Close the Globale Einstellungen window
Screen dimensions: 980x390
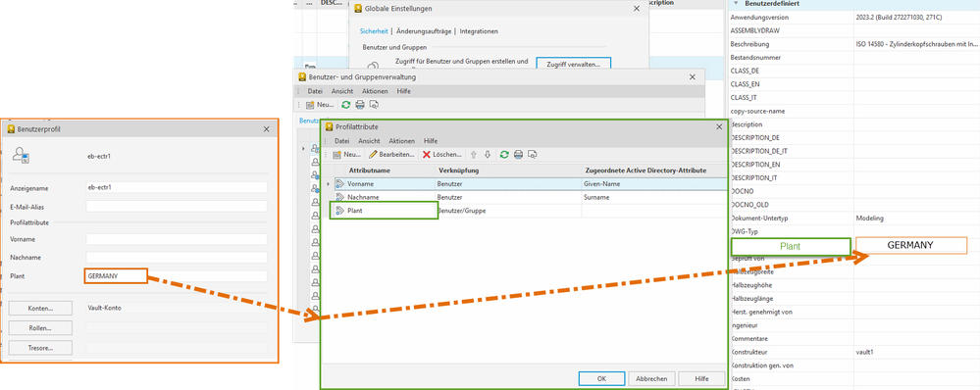[x=637, y=9]
